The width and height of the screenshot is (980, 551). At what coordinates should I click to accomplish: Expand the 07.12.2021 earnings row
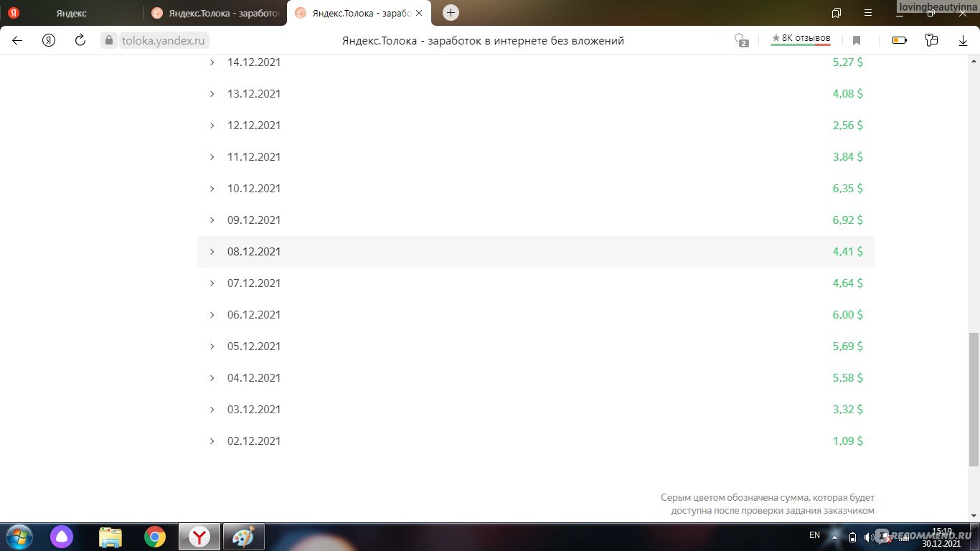coord(536,283)
